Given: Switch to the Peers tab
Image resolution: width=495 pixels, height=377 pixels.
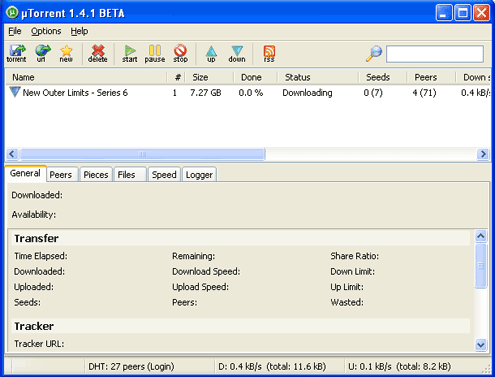Looking at the screenshot, I should [x=61, y=175].
